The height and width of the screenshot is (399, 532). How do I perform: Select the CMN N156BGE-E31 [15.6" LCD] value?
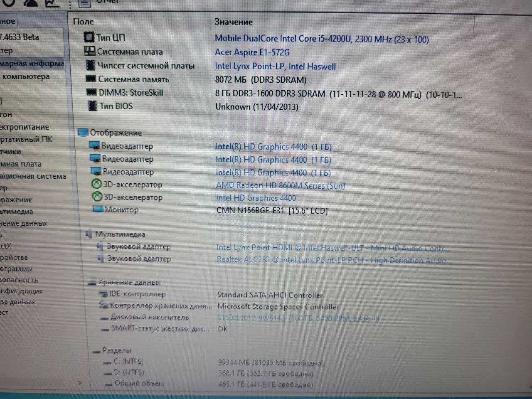[x=272, y=211]
